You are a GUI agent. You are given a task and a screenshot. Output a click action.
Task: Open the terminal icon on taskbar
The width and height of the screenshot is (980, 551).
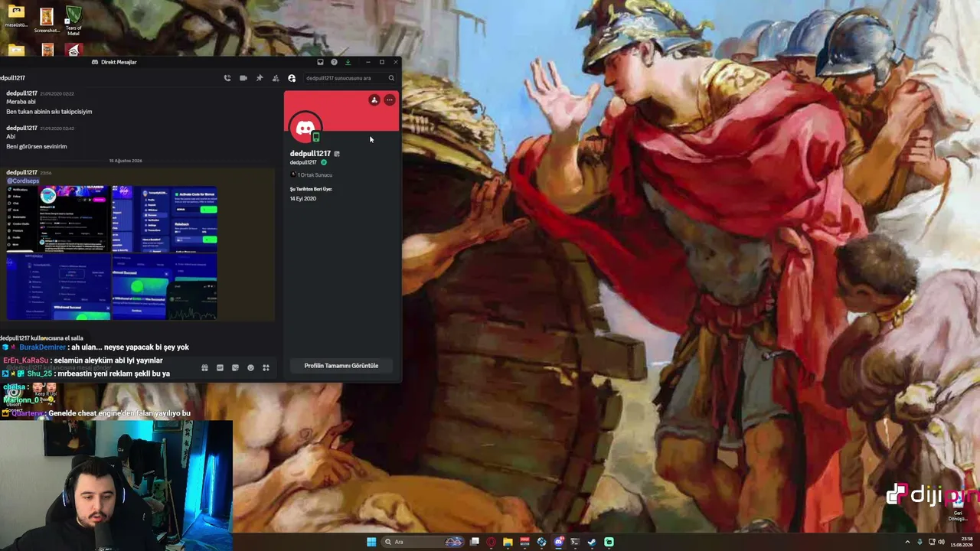(575, 542)
